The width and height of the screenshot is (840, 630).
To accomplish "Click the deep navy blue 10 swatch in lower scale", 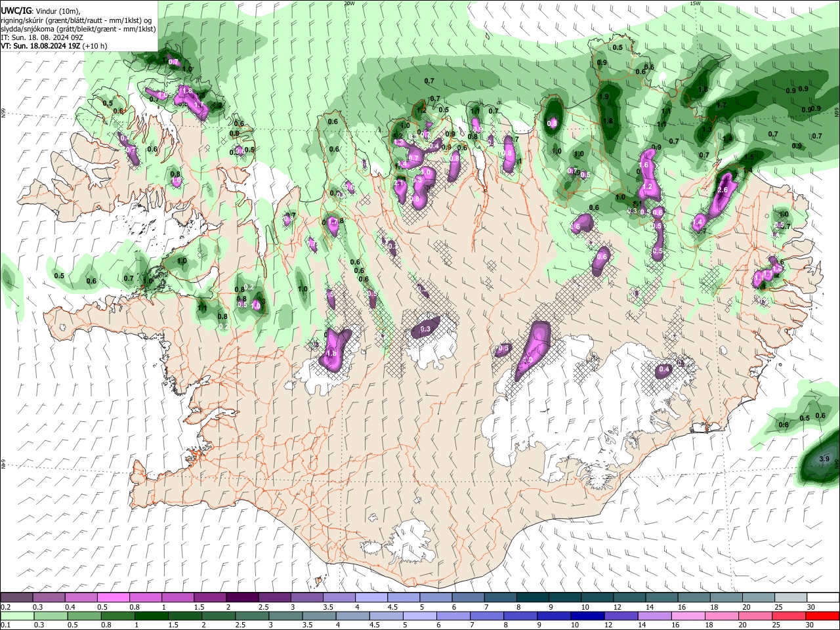I will point(587,616).
